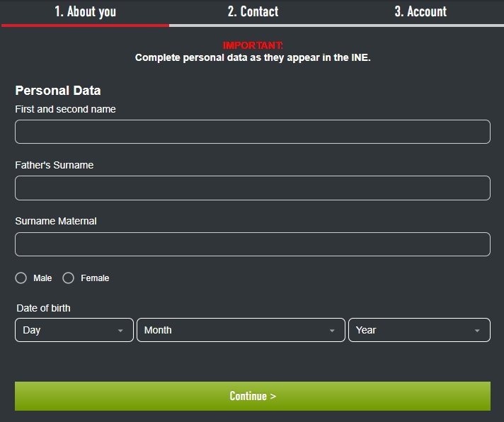Click the 'Male' label text

point(42,278)
